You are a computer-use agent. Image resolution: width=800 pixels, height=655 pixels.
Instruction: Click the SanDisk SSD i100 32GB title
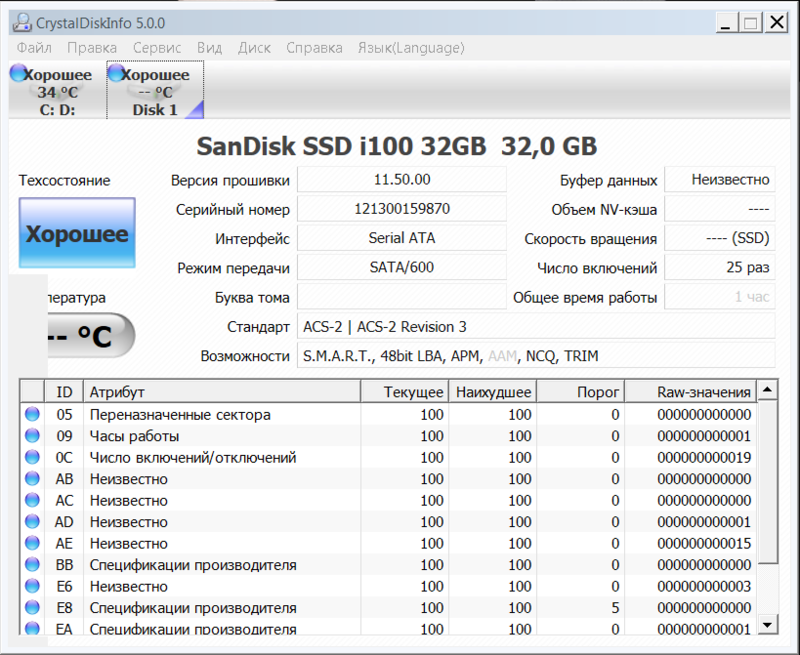[x=397, y=146]
